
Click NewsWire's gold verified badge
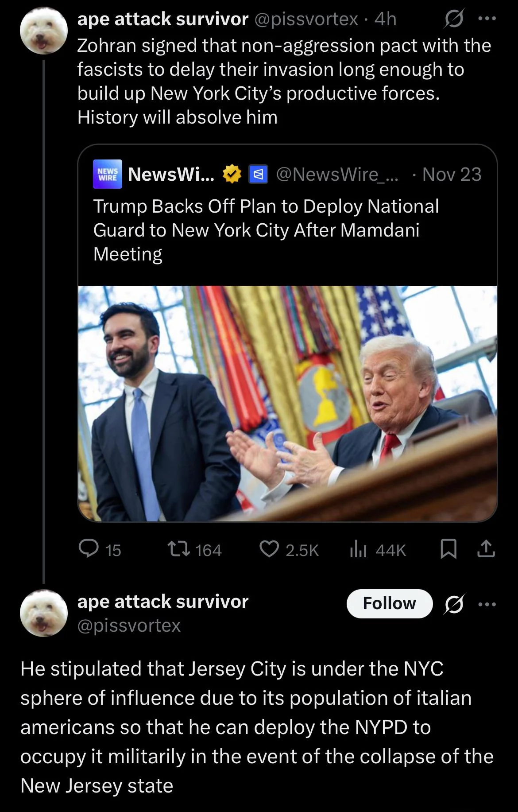click(x=232, y=174)
